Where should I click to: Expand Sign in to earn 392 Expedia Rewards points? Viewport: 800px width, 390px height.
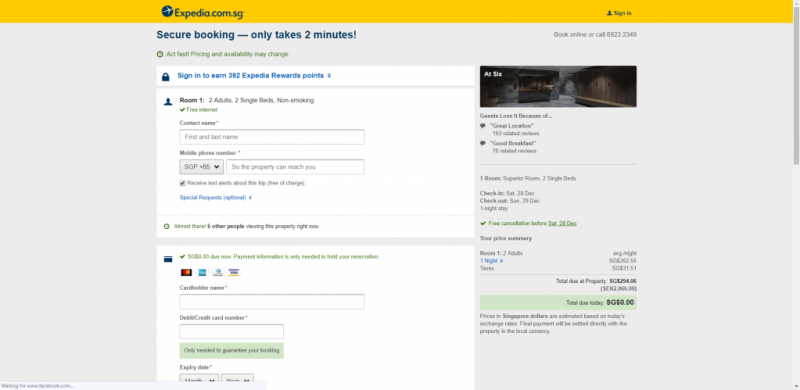pyautogui.click(x=254, y=76)
